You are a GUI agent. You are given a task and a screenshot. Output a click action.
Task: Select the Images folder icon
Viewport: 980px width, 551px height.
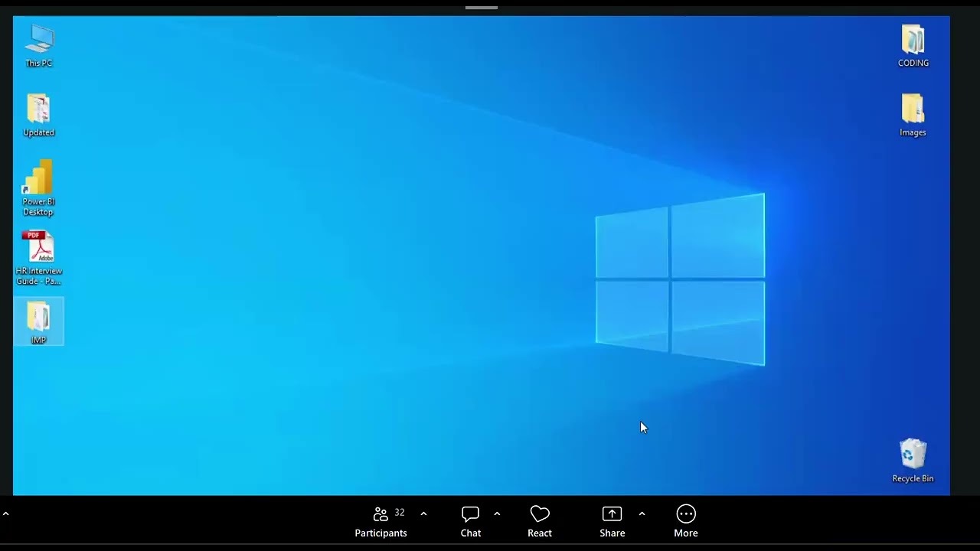click(913, 116)
